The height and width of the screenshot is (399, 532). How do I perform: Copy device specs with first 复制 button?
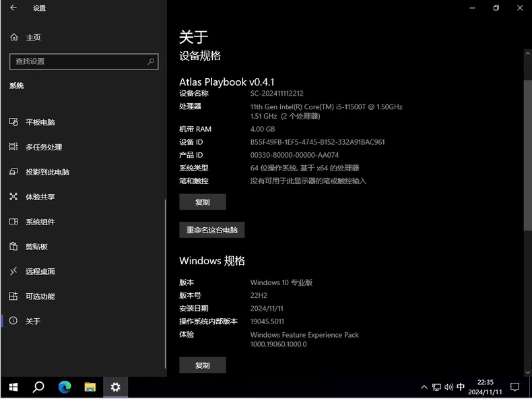tap(203, 202)
